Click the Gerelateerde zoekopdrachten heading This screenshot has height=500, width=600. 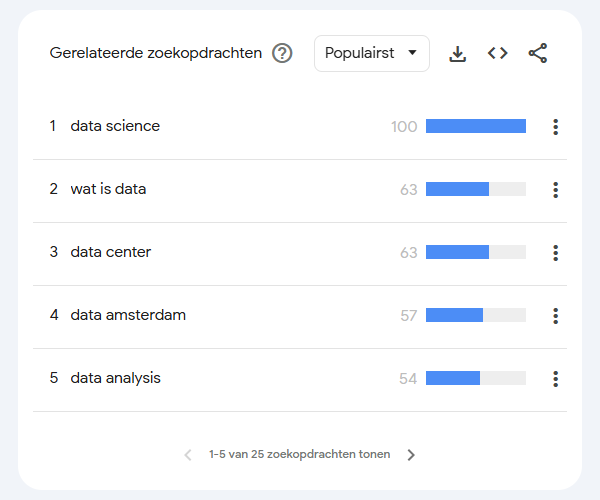(155, 54)
